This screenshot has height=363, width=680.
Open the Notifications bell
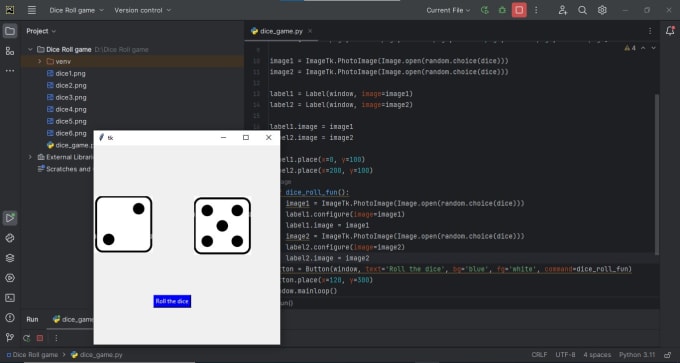point(670,31)
